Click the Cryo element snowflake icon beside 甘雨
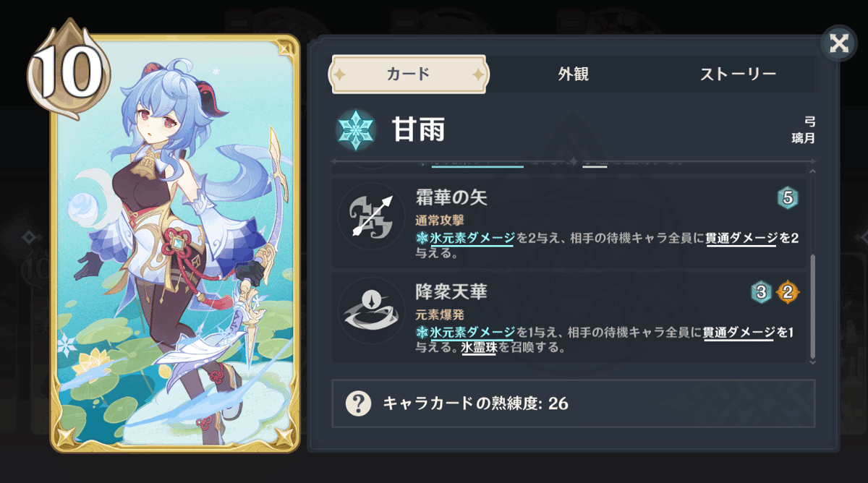 [x=355, y=130]
